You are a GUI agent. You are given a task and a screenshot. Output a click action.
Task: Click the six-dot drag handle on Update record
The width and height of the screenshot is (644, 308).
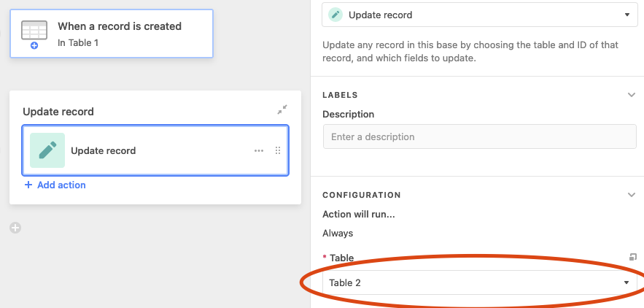point(278,150)
